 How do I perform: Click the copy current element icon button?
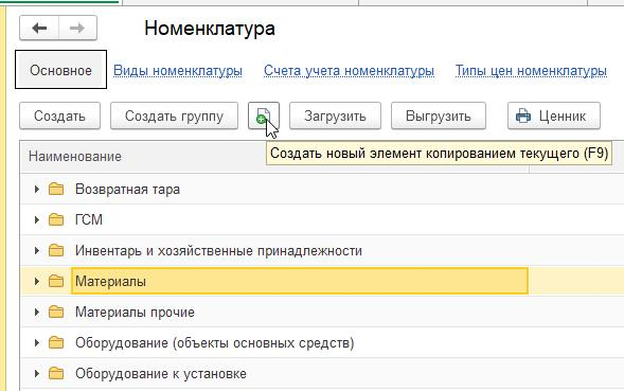point(263,116)
